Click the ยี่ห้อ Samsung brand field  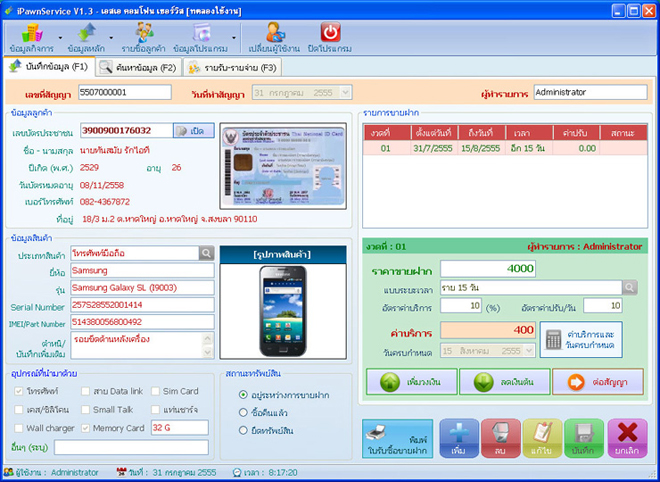point(142,270)
